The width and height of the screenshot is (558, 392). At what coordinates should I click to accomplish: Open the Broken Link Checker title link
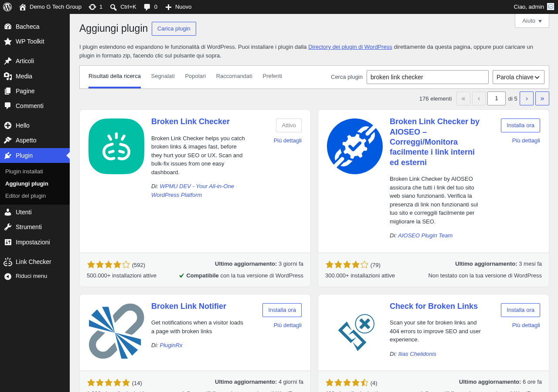[x=191, y=122]
